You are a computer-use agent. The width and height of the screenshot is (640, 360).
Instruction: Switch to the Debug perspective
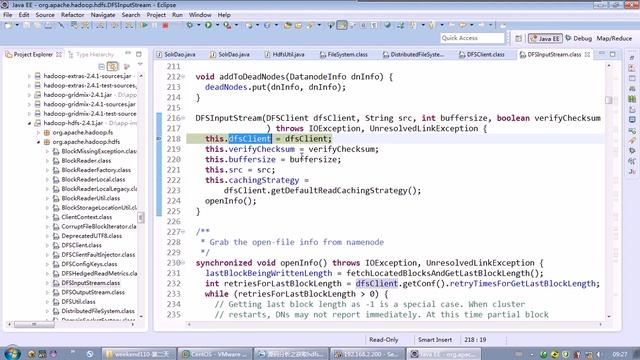(x=578, y=38)
